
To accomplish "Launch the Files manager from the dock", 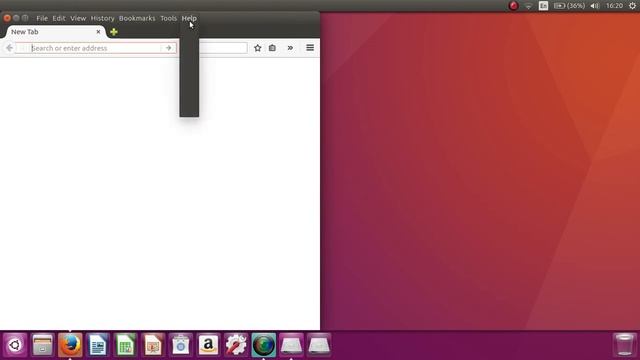I will click(42, 345).
